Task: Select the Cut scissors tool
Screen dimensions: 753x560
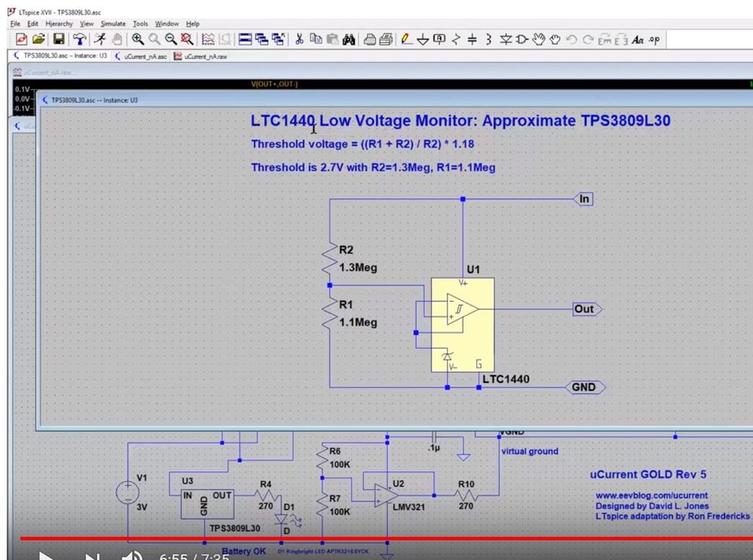Action: click(299, 40)
